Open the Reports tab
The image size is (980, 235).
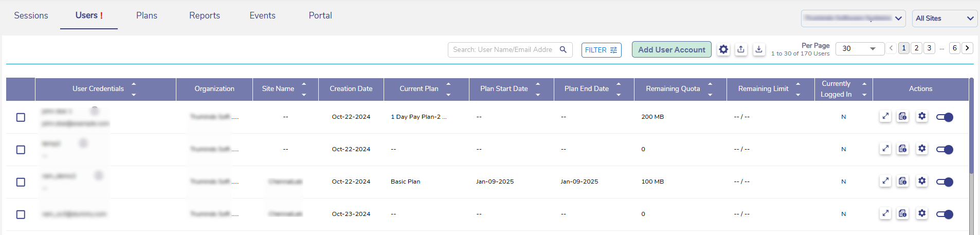[204, 15]
